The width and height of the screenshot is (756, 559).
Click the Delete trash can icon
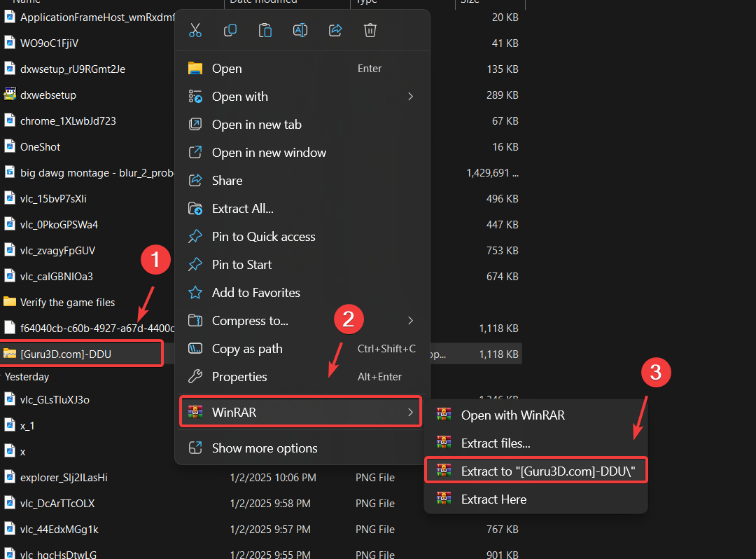point(370,30)
